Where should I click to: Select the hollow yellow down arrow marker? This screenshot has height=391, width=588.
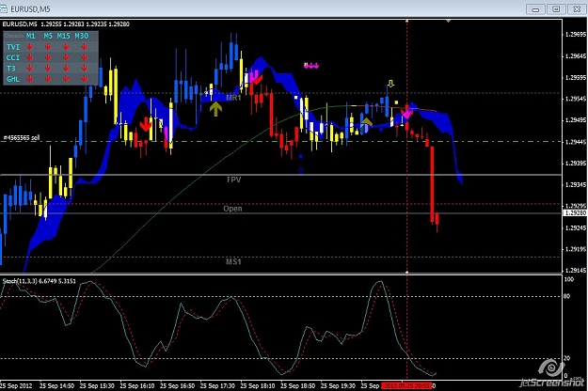pos(390,83)
